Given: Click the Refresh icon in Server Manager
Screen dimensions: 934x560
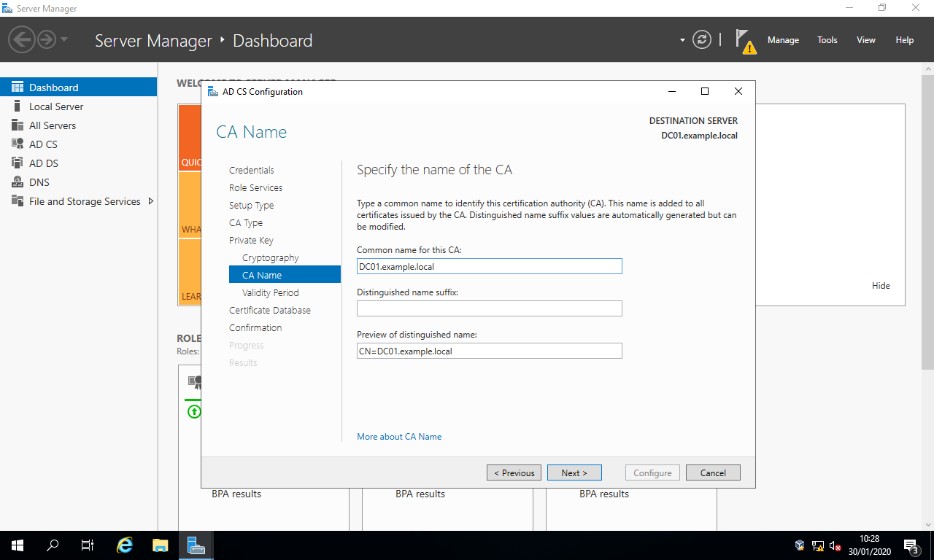Looking at the screenshot, I should [702, 40].
